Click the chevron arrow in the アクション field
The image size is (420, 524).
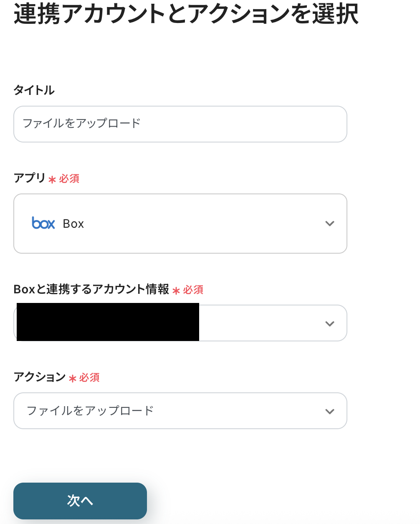tap(330, 412)
